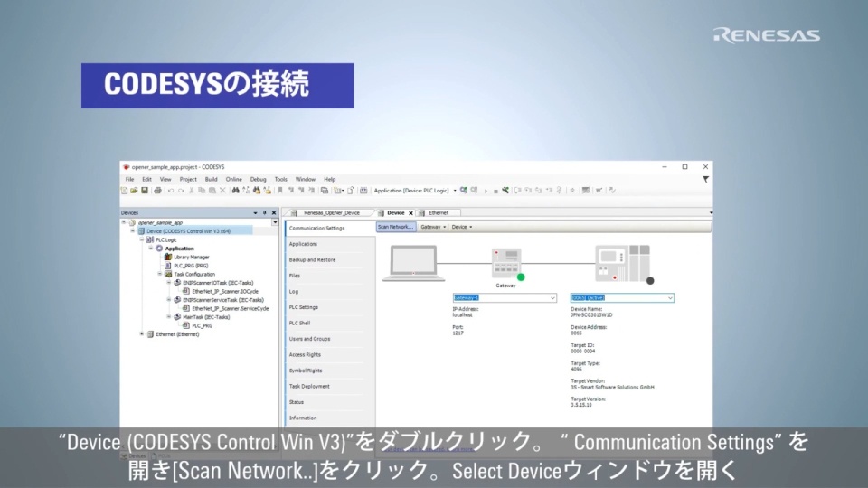Click the Open Project folder icon
This screenshot has height=488, width=868.
pos(134,191)
